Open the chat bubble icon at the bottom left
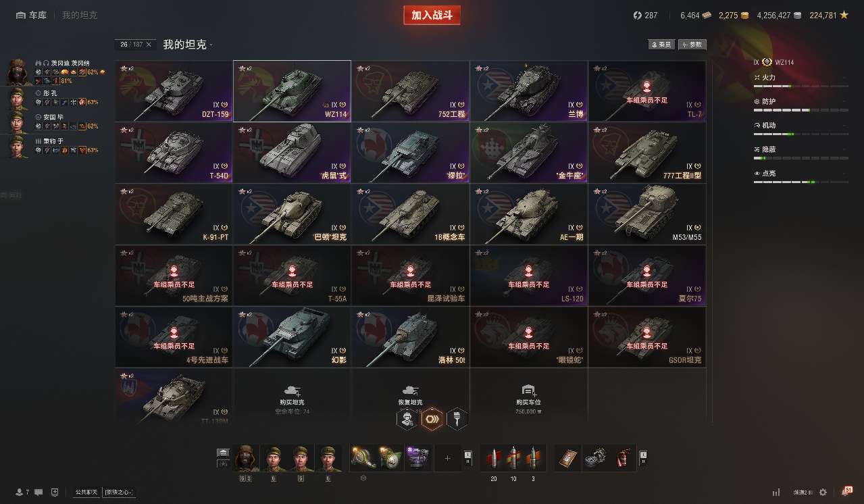The height and width of the screenshot is (504, 864). point(39,492)
